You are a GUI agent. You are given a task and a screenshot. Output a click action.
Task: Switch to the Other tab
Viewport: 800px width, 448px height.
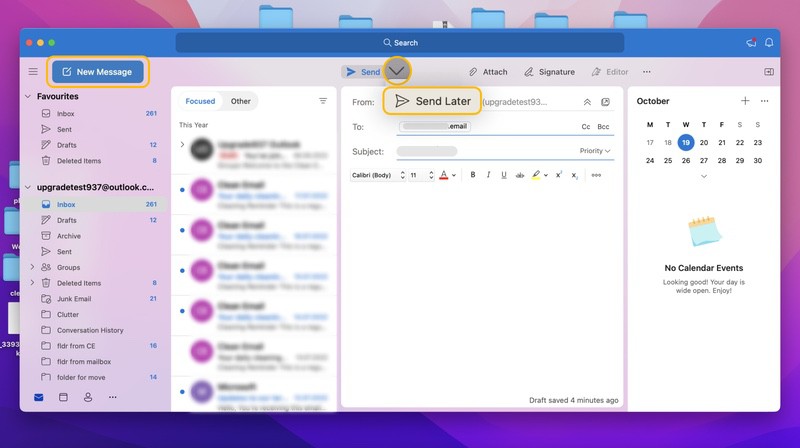(240, 101)
